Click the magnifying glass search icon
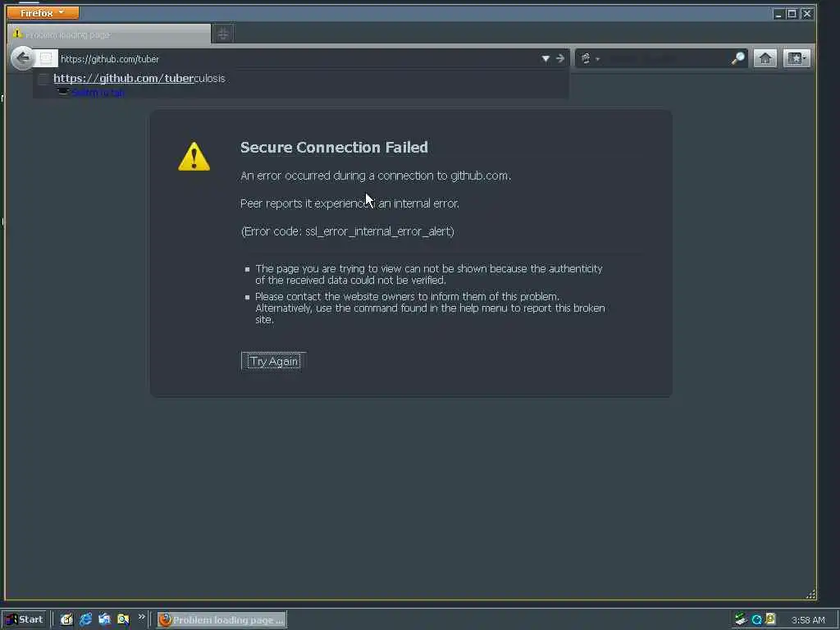The image size is (840, 630). (738, 58)
